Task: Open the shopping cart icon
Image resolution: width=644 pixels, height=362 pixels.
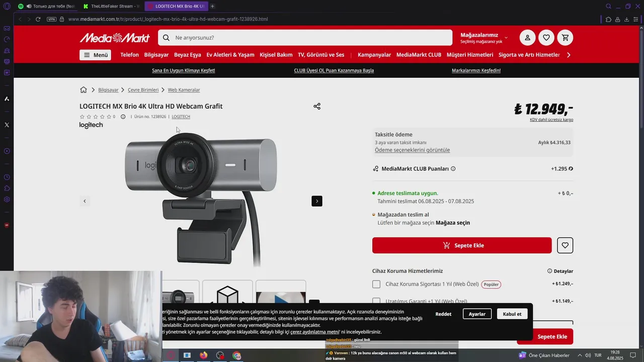Action: tap(566, 38)
